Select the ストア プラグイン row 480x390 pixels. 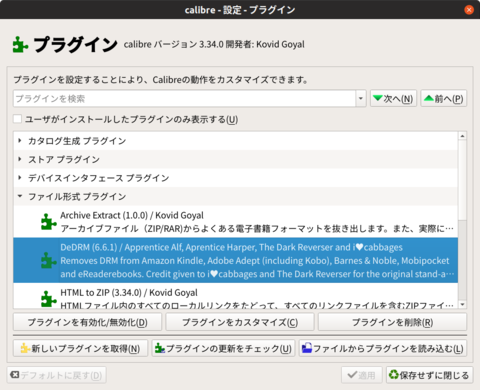(x=235, y=159)
